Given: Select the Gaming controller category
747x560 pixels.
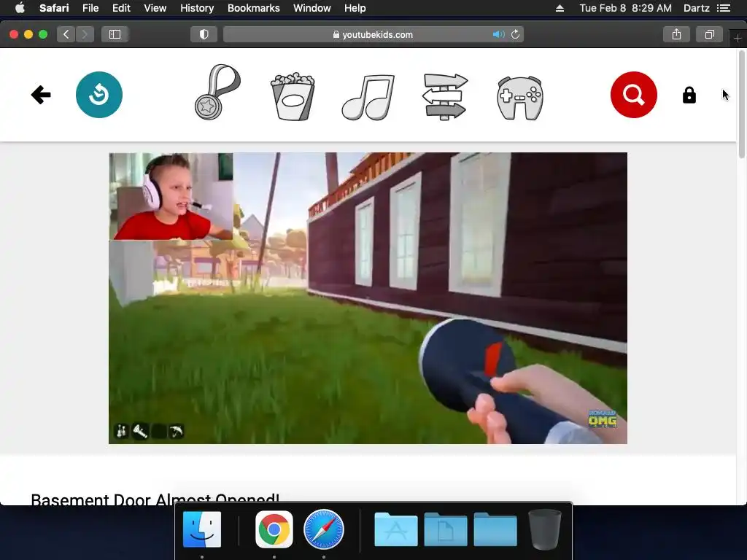Looking at the screenshot, I should (519, 98).
